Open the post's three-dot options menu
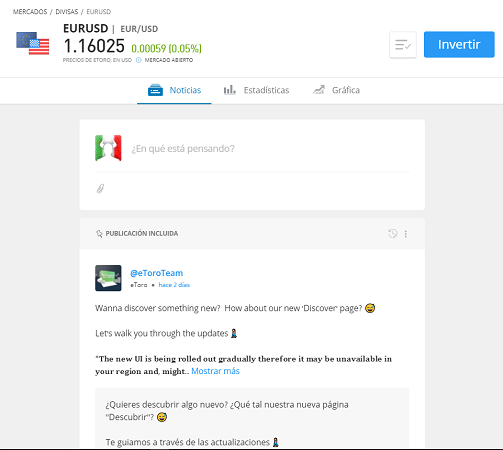The height and width of the screenshot is (450, 503). pos(406,234)
